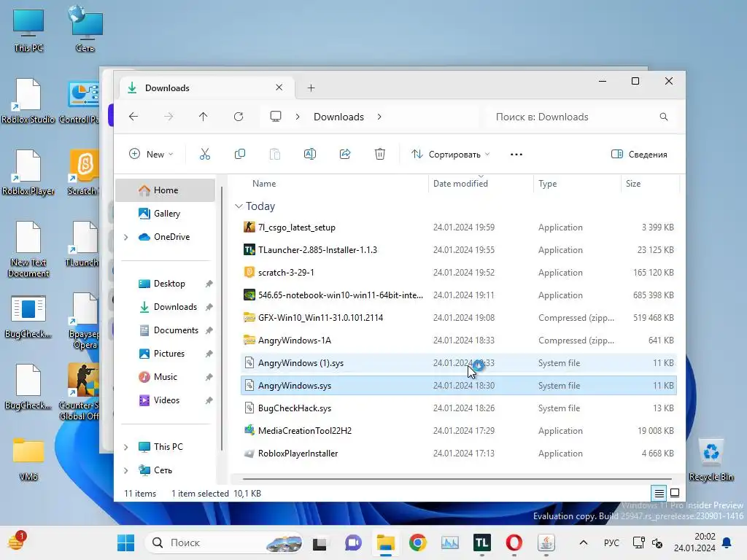Click the Windows Start button
747x560 pixels.
[125, 542]
